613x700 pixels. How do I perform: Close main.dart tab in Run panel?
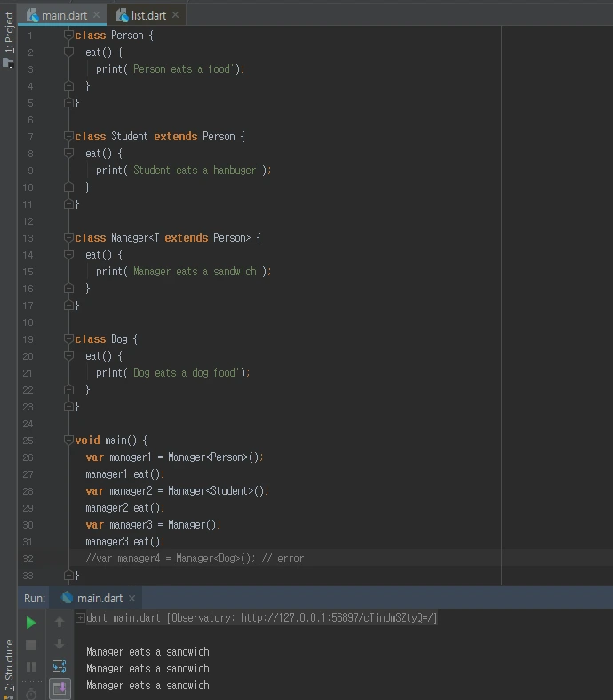131,598
